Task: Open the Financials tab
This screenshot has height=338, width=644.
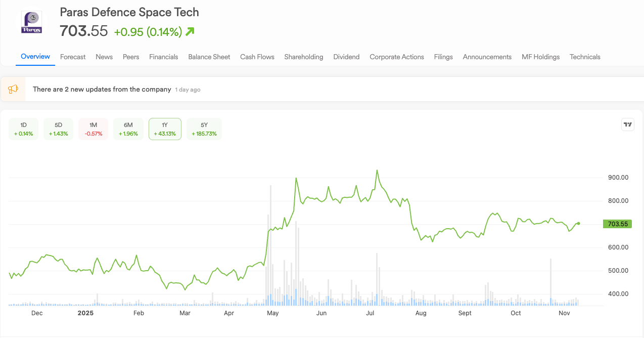Action: pos(164,57)
